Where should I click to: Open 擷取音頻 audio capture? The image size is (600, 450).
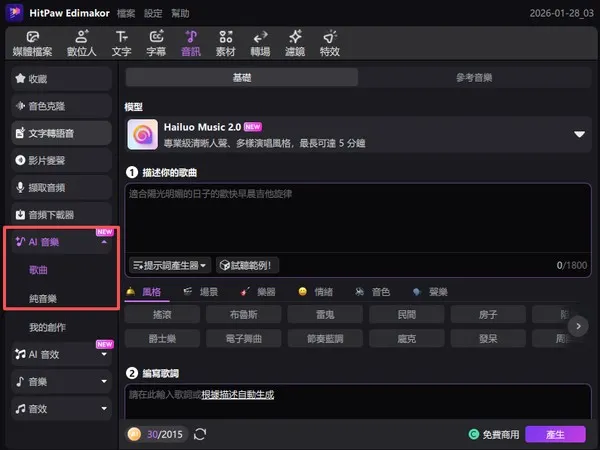coord(61,188)
